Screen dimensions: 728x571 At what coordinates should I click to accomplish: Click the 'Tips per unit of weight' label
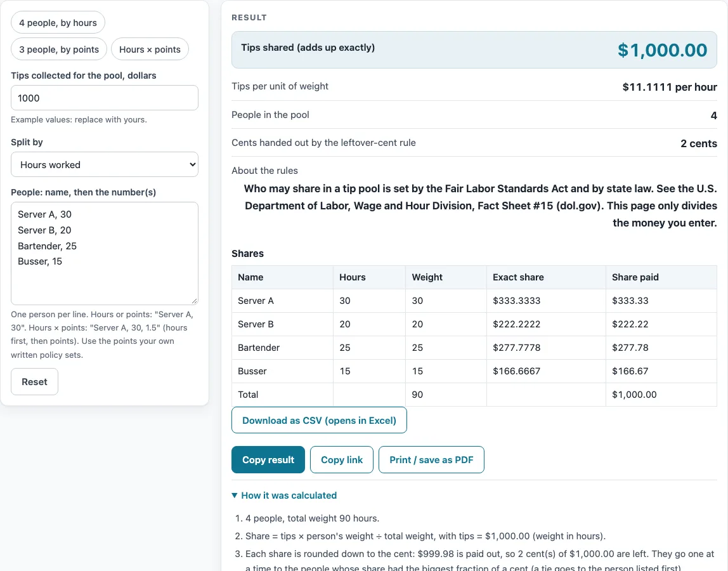[x=280, y=86]
